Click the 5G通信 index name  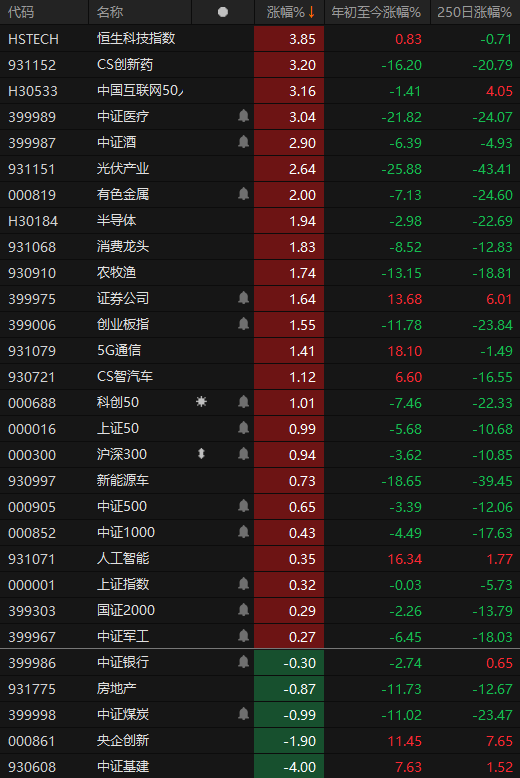(x=119, y=350)
